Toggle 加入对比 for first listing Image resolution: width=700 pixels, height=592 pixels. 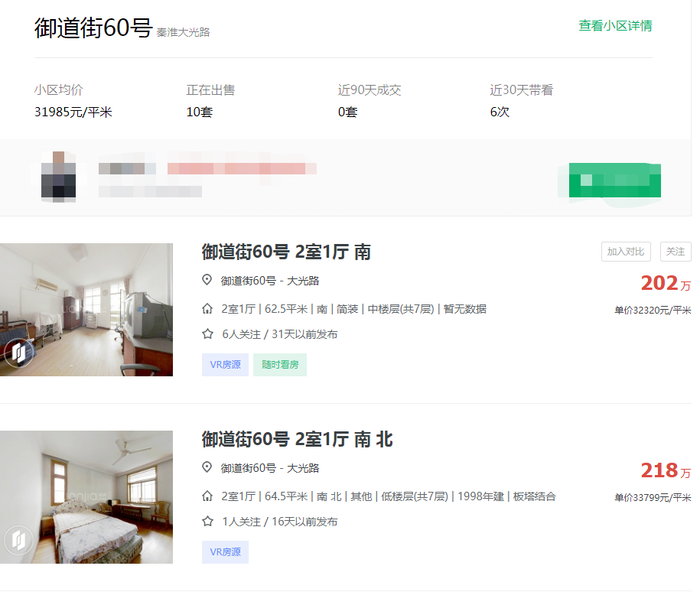(626, 252)
